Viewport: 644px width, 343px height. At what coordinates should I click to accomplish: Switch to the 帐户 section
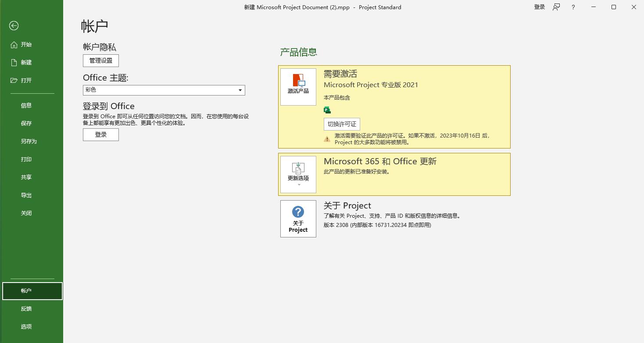click(26, 290)
